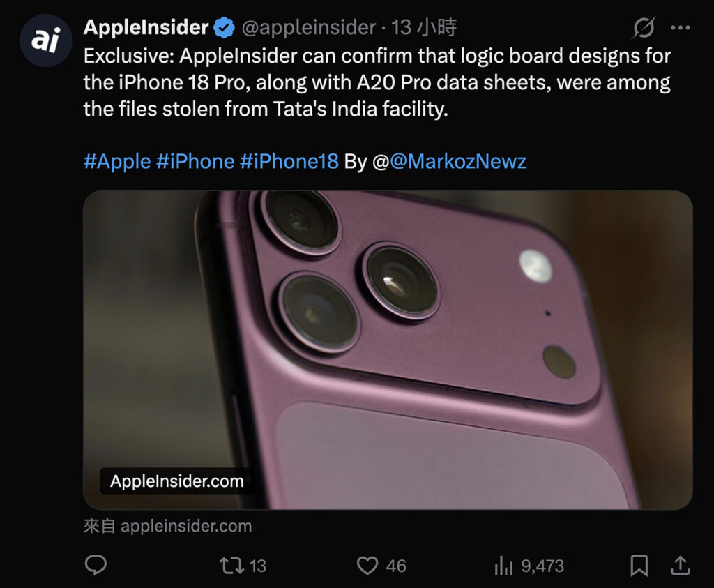Click the AppleInsider.com label on the image
This screenshot has width=714, height=588.
pyautogui.click(x=176, y=481)
